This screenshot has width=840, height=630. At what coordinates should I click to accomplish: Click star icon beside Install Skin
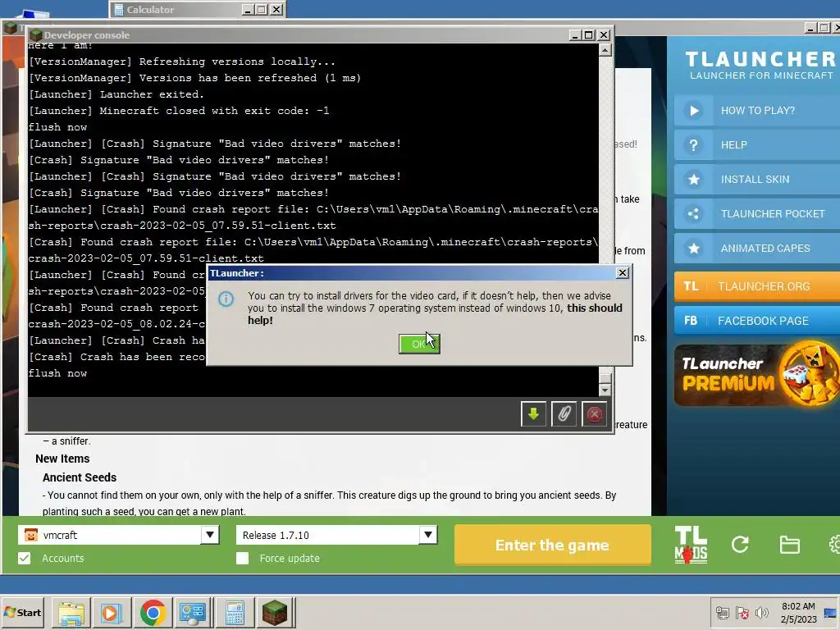(x=694, y=180)
